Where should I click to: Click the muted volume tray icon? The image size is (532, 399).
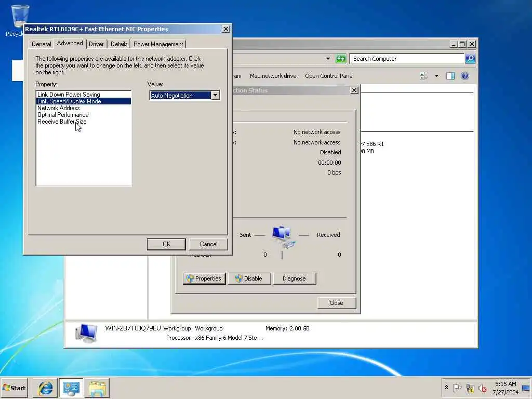pyautogui.click(x=482, y=388)
